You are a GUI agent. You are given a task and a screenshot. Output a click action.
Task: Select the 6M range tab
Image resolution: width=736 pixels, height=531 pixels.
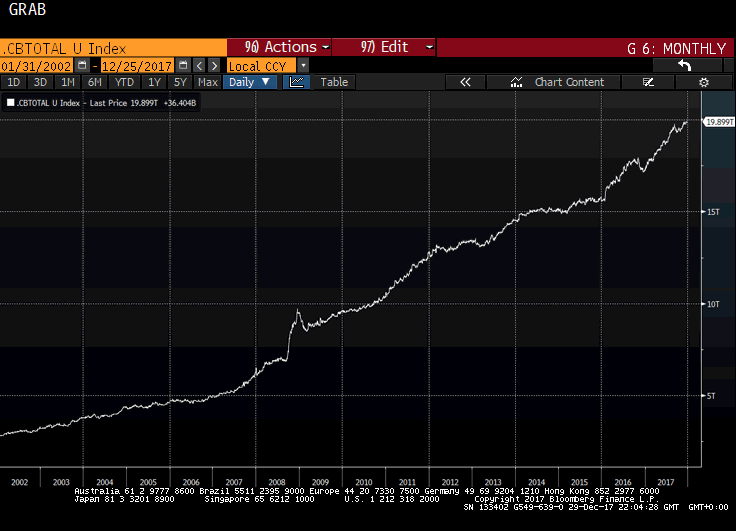click(x=95, y=82)
